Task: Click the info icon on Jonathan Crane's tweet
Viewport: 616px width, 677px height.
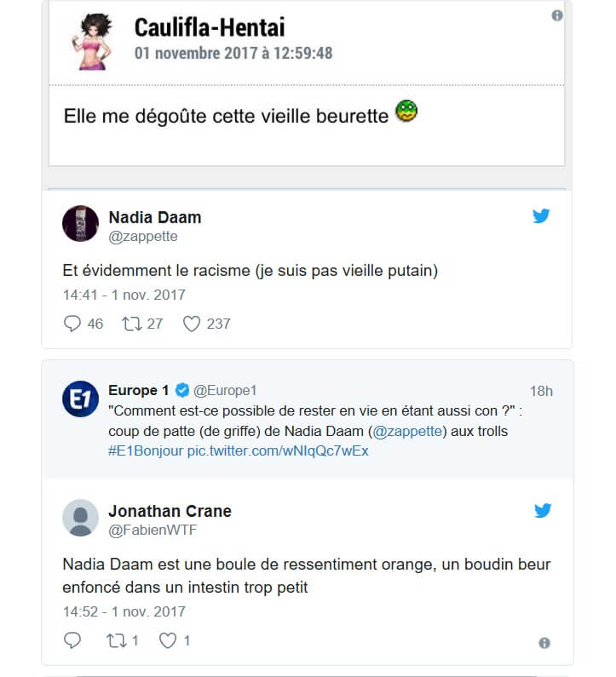Action: pyautogui.click(x=544, y=643)
